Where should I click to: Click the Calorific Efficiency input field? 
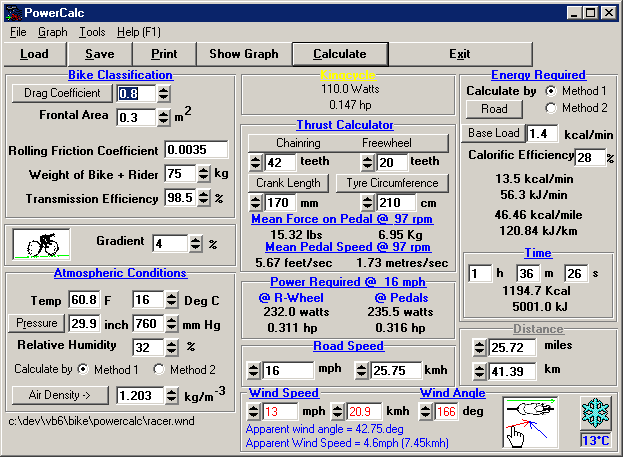pos(590,157)
